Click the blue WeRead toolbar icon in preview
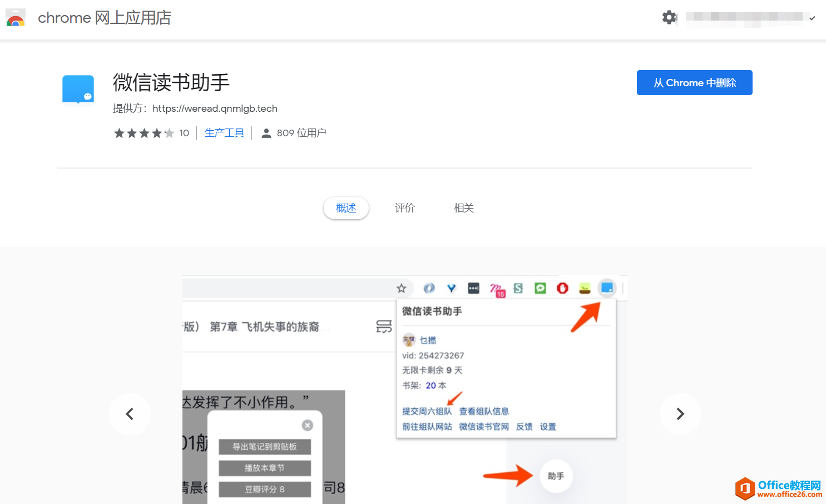This screenshot has height=504, width=826. pos(607,288)
